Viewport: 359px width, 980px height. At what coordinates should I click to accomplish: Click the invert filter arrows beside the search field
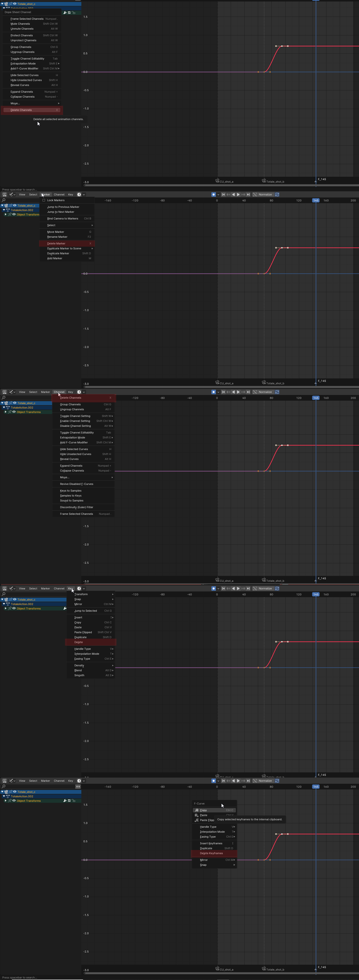(x=78, y=786)
